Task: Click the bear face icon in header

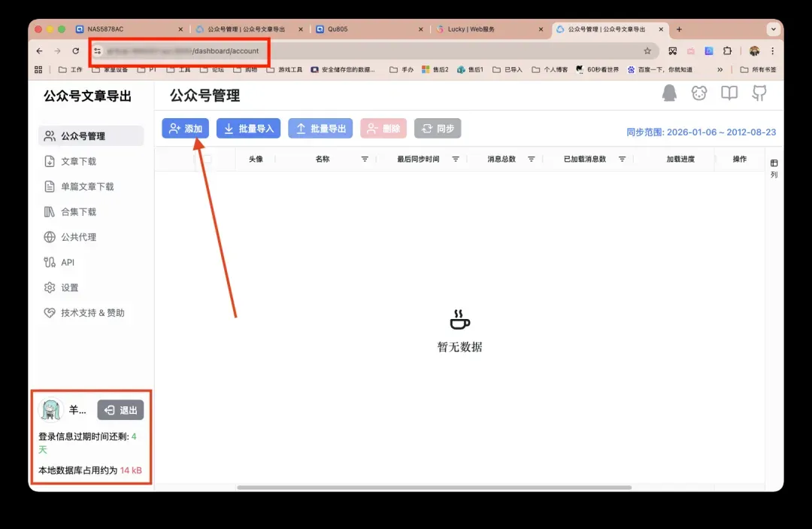Action: point(699,93)
